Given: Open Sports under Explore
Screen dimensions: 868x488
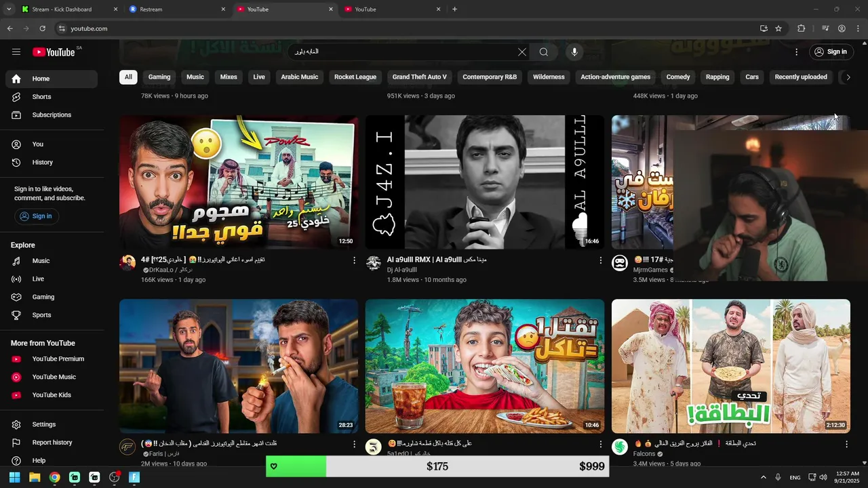Looking at the screenshot, I should click(x=52, y=315).
